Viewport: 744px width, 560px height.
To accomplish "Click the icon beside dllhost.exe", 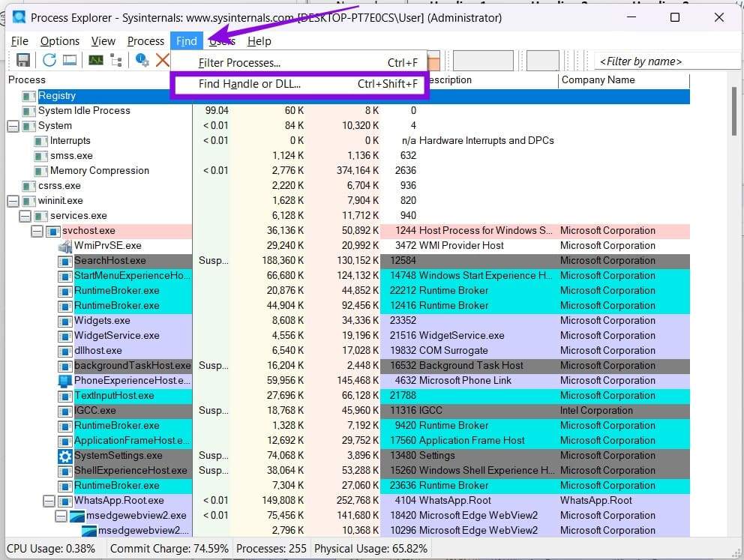I will [x=64, y=351].
